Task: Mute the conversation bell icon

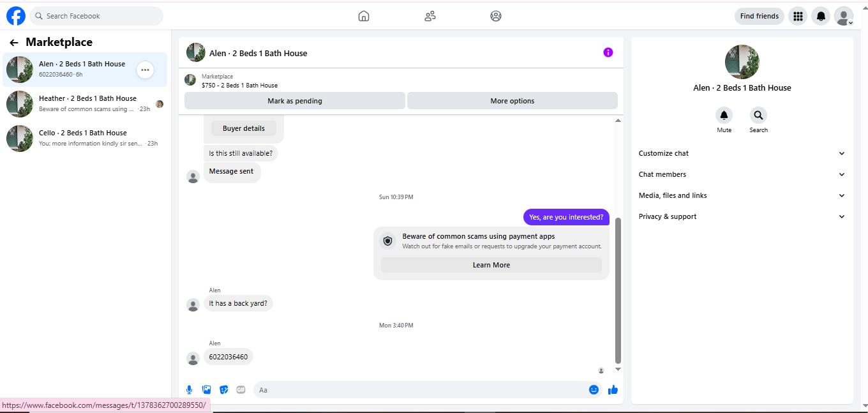Action: pos(724,116)
